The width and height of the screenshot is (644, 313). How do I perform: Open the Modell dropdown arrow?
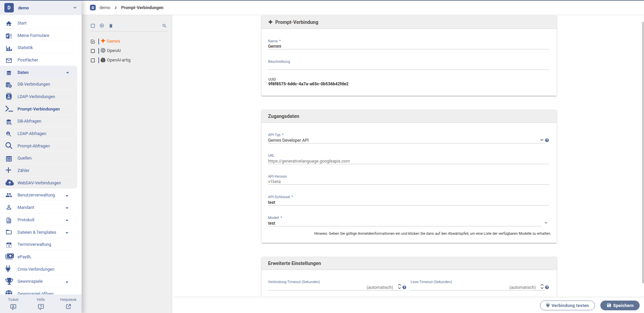pyautogui.click(x=546, y=223)
